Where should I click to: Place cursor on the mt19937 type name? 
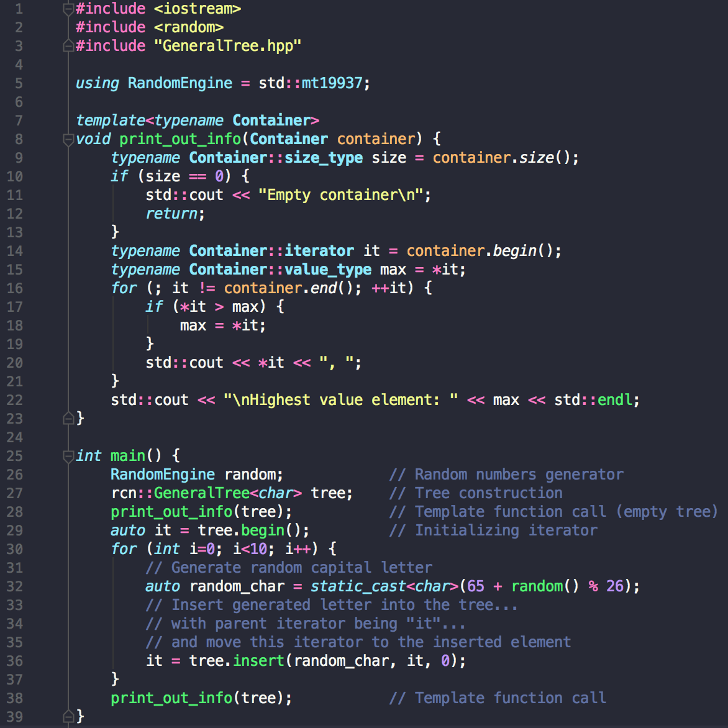(x=332, y=84)
